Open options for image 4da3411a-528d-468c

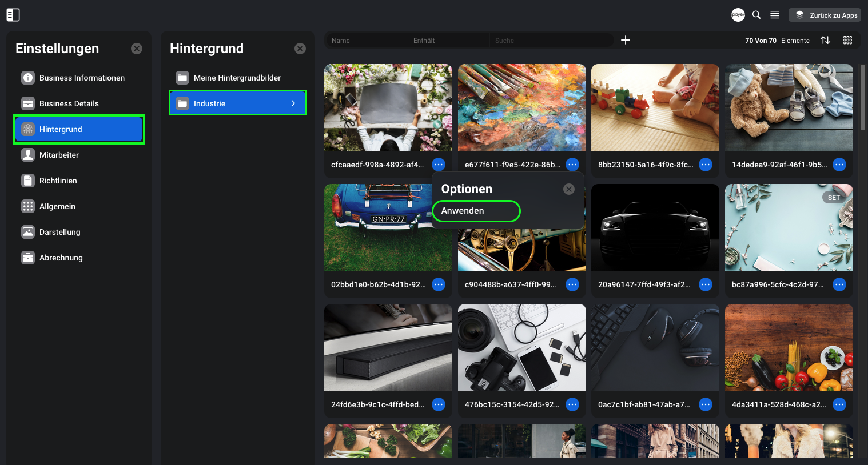click(x=839, y=404)
